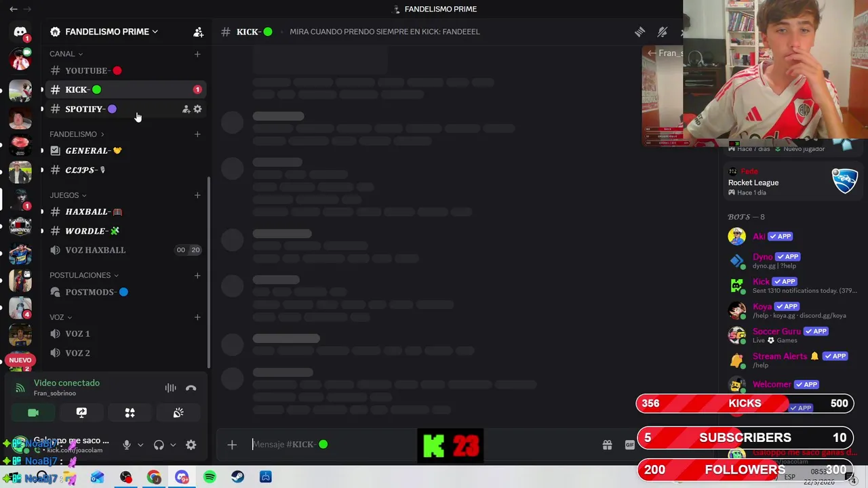Open the KICK channel

(125, 89)
